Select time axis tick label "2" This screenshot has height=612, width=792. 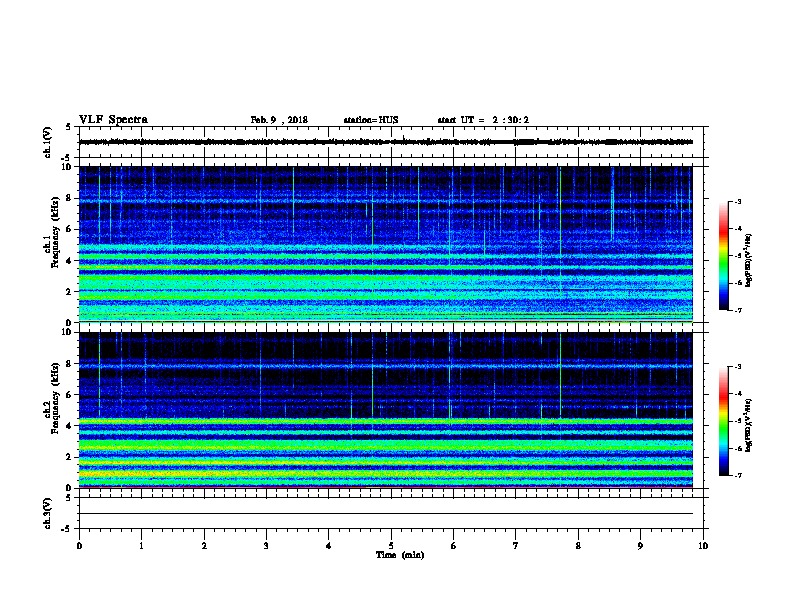pos(204,546)
